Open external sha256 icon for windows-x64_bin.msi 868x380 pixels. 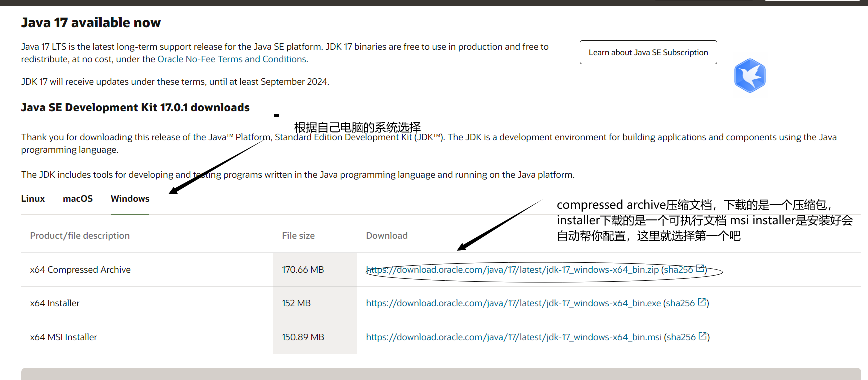(703, 336)
